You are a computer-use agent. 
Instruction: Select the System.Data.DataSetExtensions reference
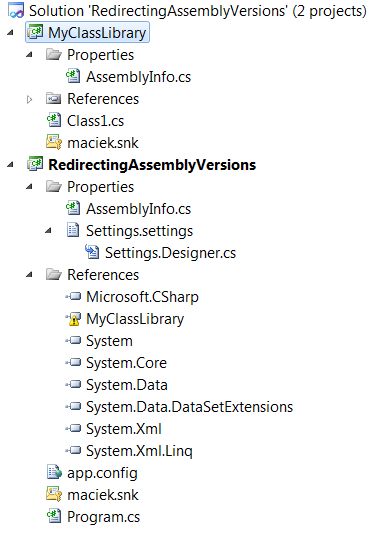(189, 407)
